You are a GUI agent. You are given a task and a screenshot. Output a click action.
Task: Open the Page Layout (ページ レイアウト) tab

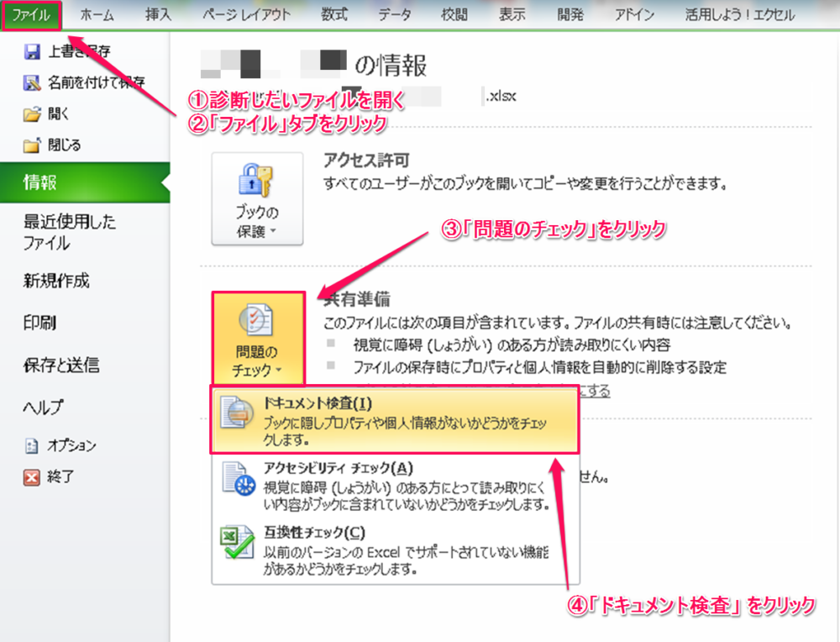[x=249, y=14]
